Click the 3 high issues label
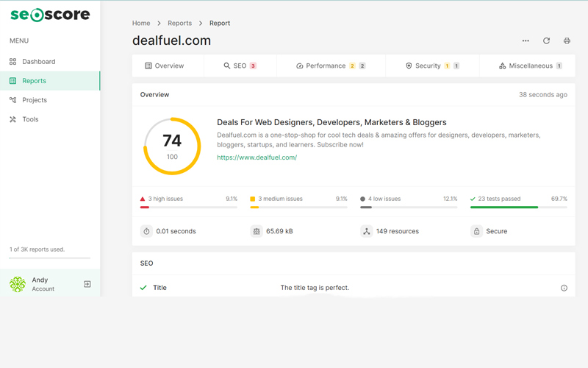 165,199
